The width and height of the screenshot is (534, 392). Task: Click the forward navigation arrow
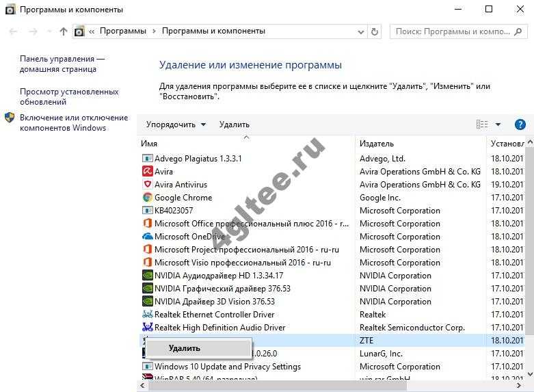(x=33, y=31)
